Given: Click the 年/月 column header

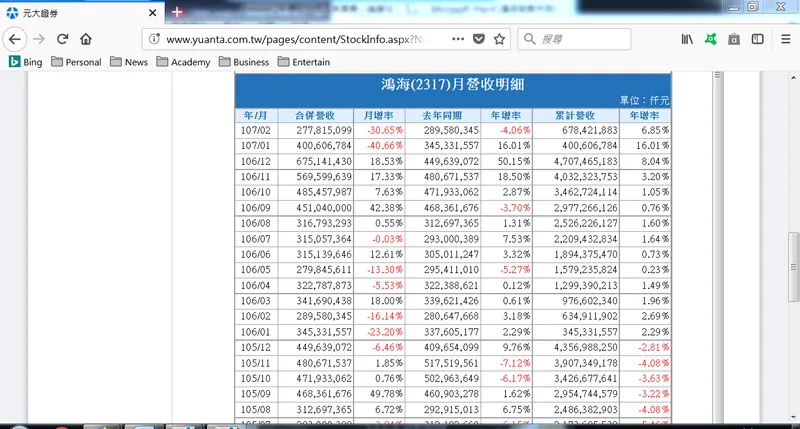Looking at the screenshot, I should [255, 116].
